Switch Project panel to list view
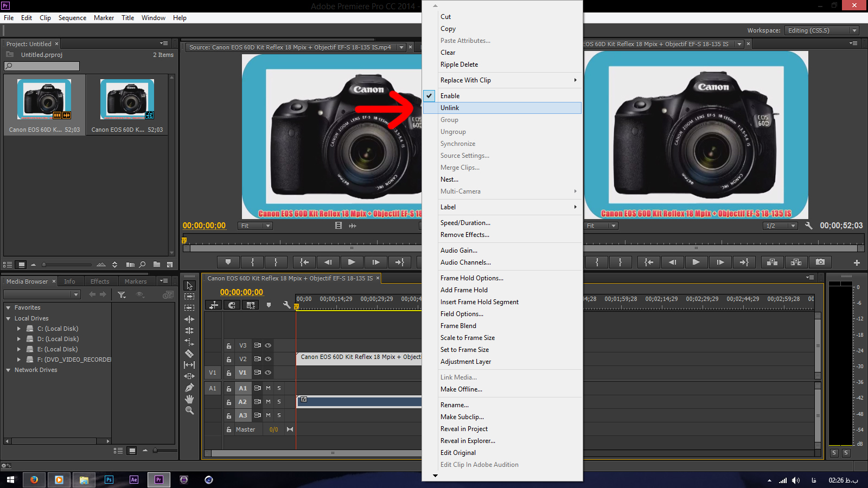 (8, 265)
